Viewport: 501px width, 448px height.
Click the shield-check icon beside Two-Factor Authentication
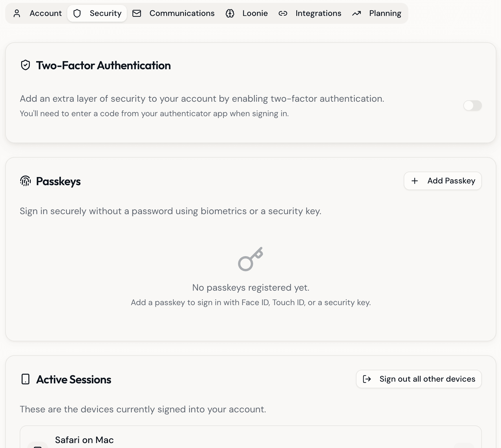(x=26, y=65)
